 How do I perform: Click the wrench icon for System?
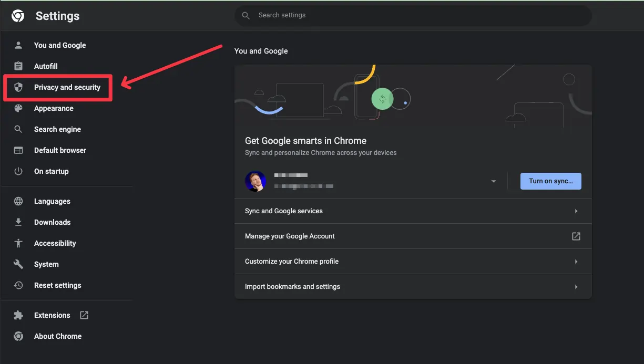point(18,264)
